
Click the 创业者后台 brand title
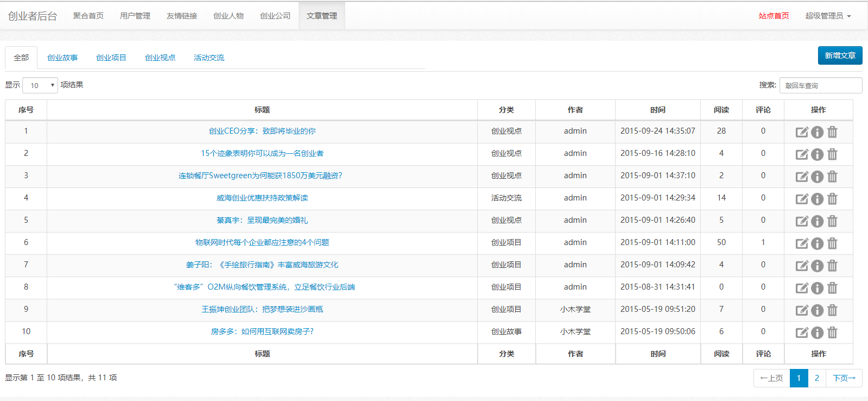click(33, 16)
